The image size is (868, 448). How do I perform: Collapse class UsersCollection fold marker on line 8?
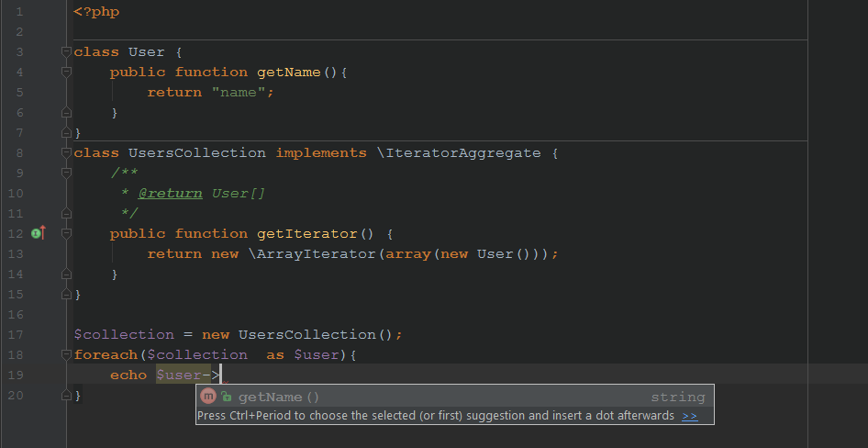tap(66, 152)
